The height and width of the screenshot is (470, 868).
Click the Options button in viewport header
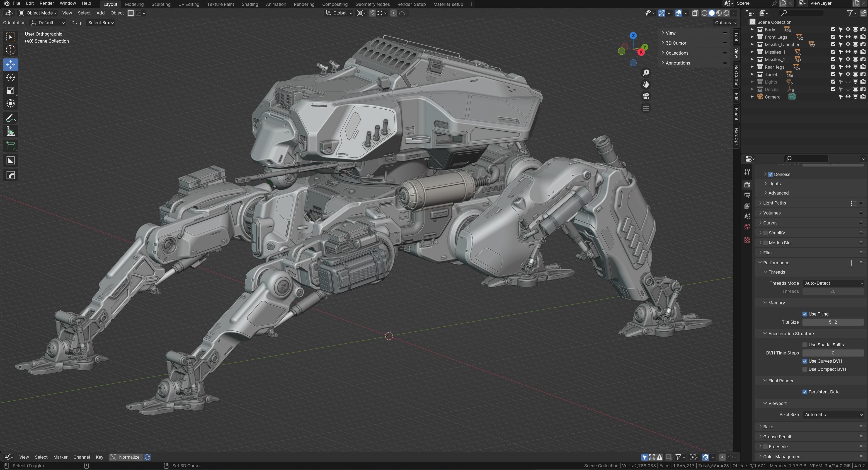click(725, 23)
